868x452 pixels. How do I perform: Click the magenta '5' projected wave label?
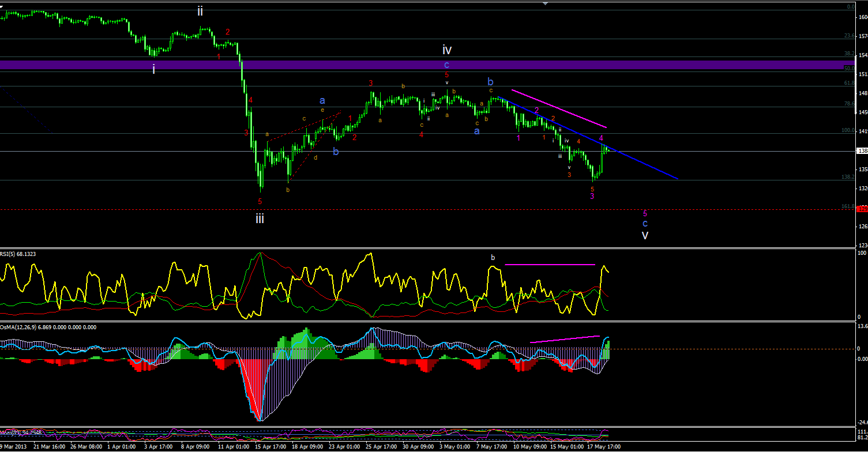point(645,213)
